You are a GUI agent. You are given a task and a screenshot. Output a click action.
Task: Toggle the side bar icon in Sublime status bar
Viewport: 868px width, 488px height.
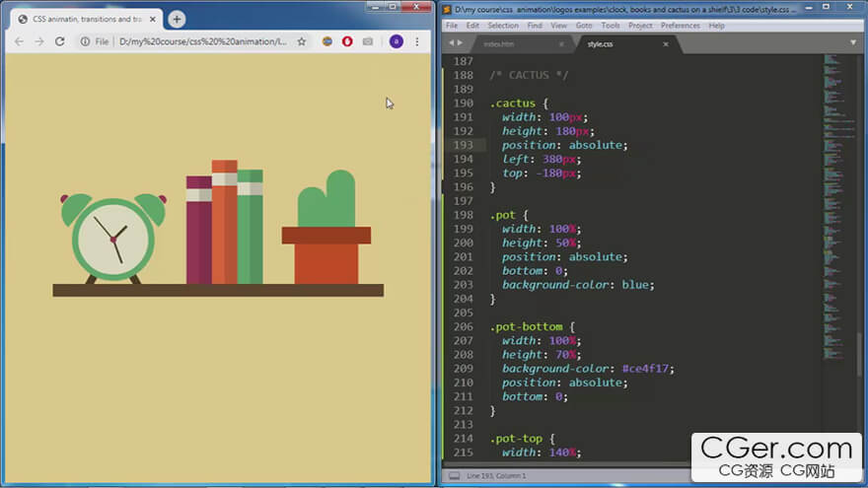[454, 476]
